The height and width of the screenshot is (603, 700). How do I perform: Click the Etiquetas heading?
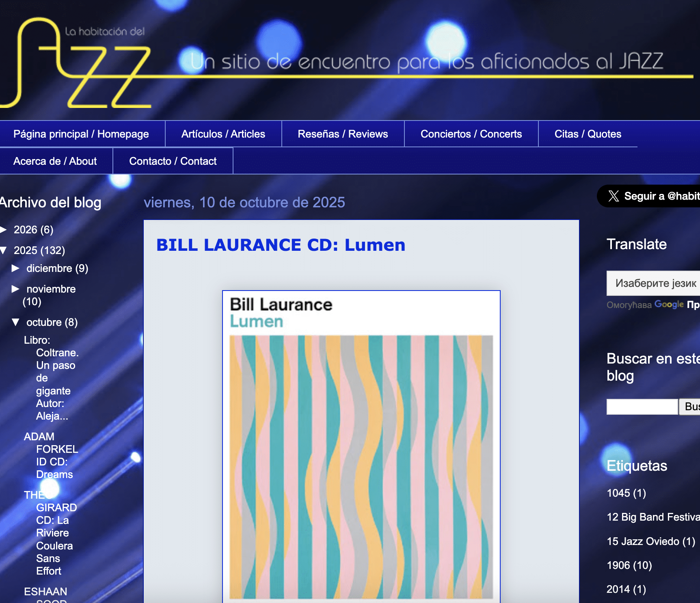click(x=637, y=466)
